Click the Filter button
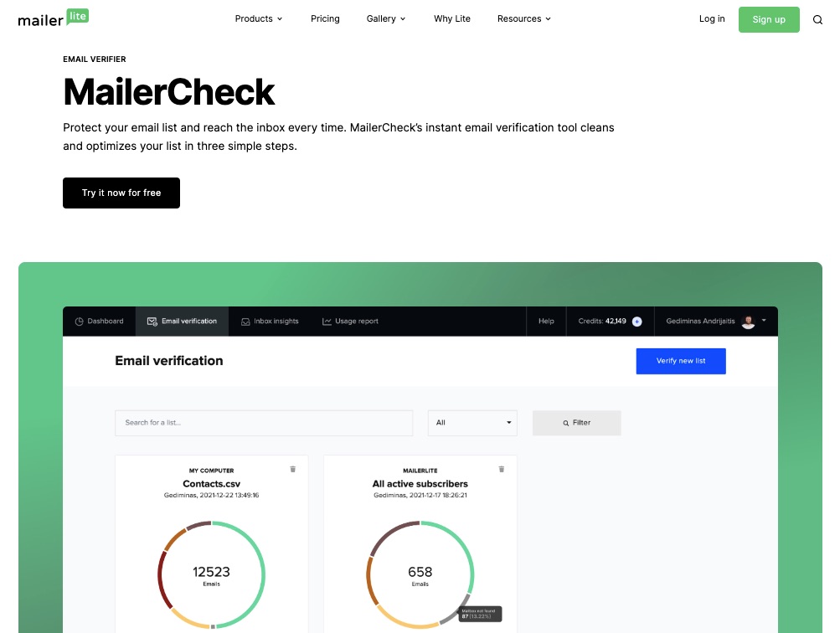 coord(576,423)
